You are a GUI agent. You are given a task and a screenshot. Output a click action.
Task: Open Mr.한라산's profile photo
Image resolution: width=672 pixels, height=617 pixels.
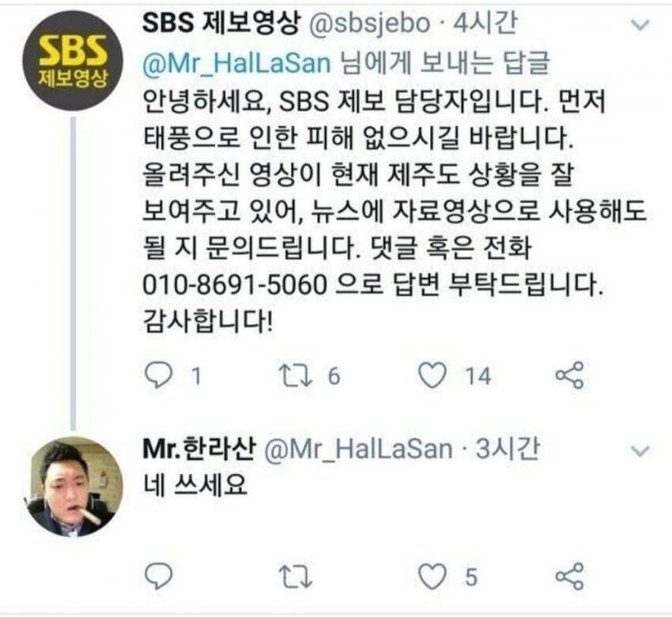73,487
